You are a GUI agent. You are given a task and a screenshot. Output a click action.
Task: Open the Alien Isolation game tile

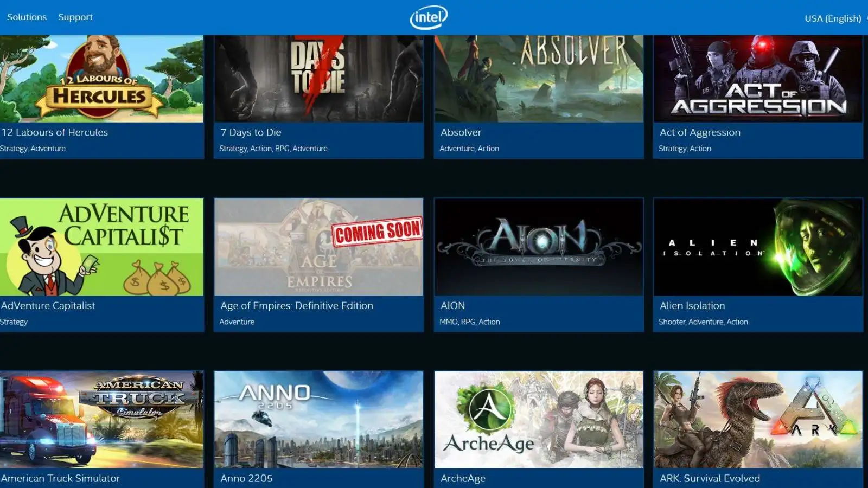(757, 247)
